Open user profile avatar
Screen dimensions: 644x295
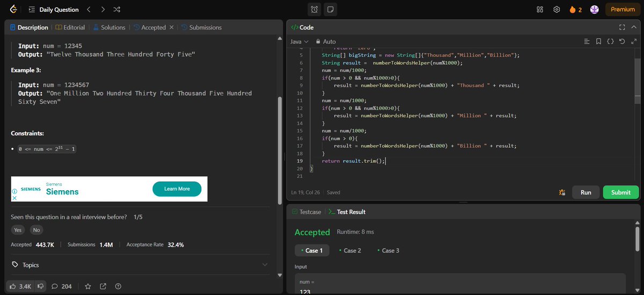(594, 9)
